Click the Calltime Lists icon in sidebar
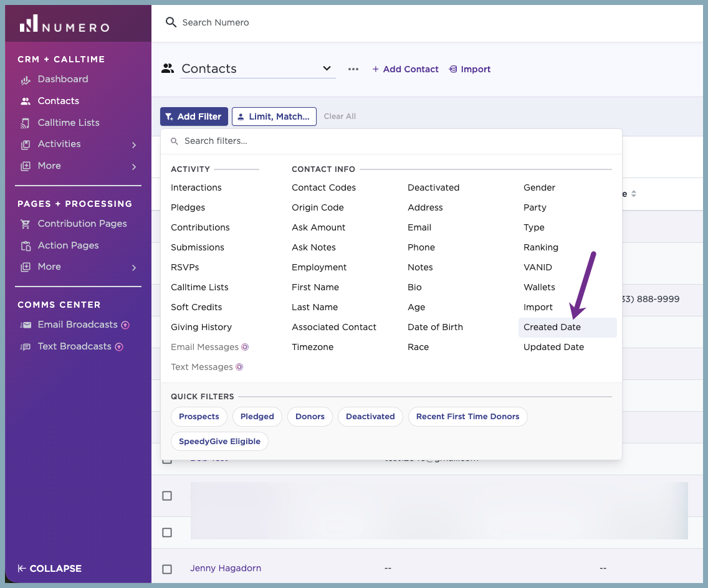The width and height of the screenshot is (708, 588). 26,123
